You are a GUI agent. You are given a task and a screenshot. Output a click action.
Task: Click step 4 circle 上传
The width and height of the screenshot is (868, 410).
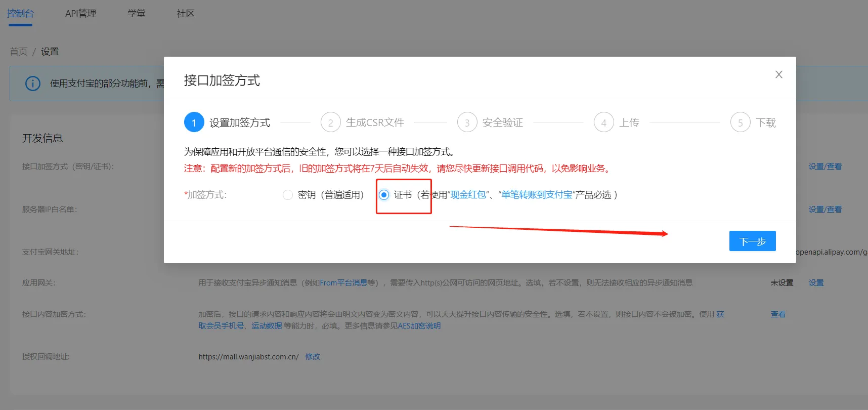click(603, 122)
